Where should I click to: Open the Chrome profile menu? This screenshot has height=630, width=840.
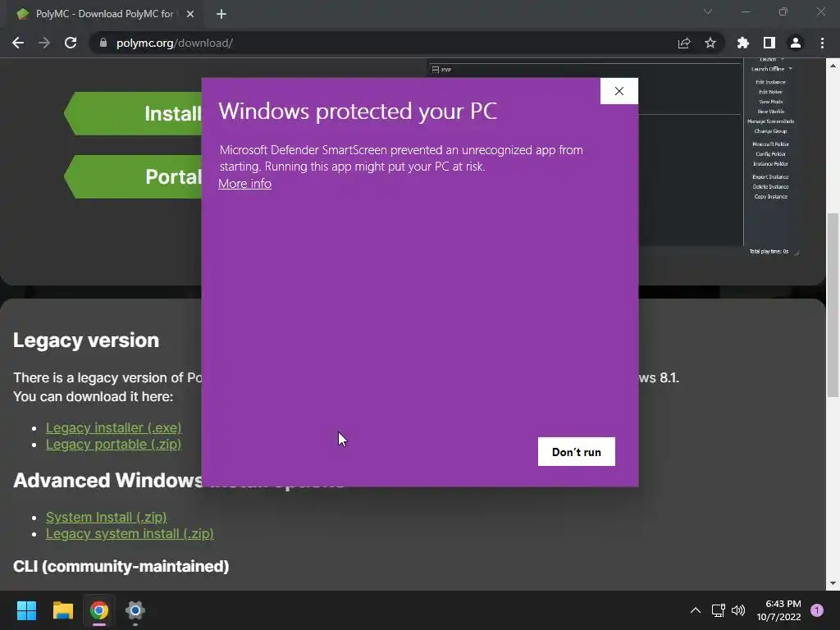[796, 43]
